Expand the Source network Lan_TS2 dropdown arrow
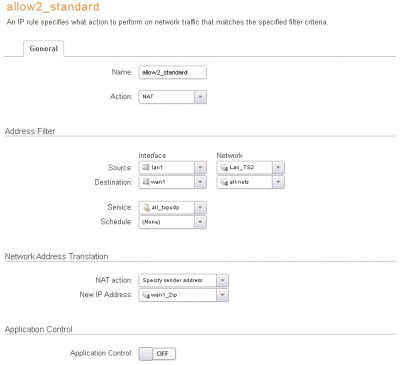 click(x=278, y=167)
